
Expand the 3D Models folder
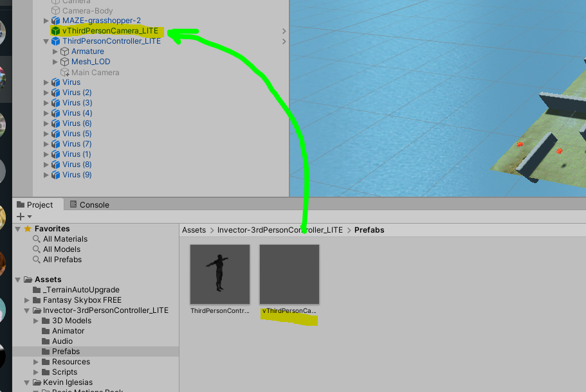click(37, 321)
